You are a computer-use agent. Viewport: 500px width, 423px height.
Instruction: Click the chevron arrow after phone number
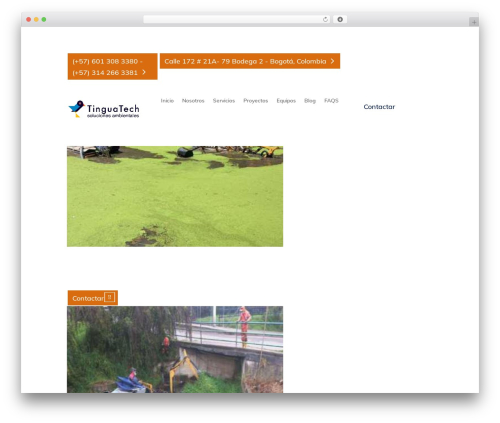tap(144, 72)
